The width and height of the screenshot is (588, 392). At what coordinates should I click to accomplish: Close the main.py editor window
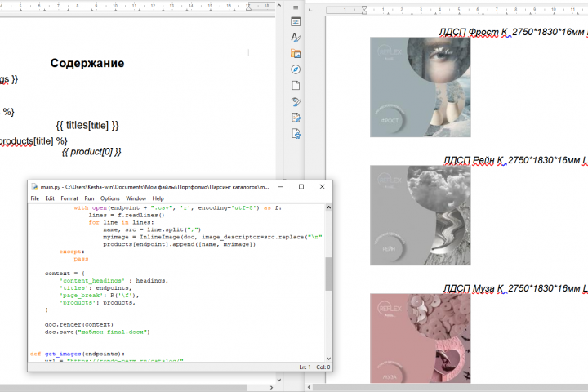point(322,187)
